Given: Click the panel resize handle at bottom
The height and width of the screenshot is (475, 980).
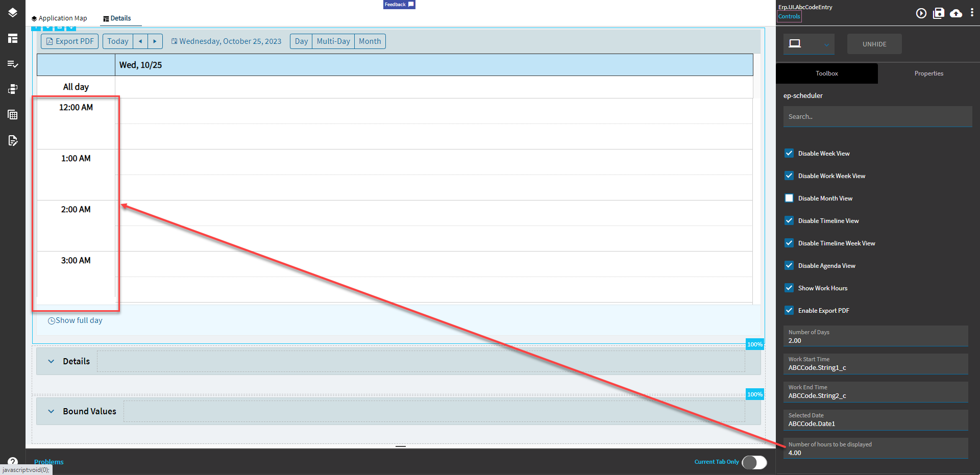Looking at the screenshot, I should click(x=401, y=446).
